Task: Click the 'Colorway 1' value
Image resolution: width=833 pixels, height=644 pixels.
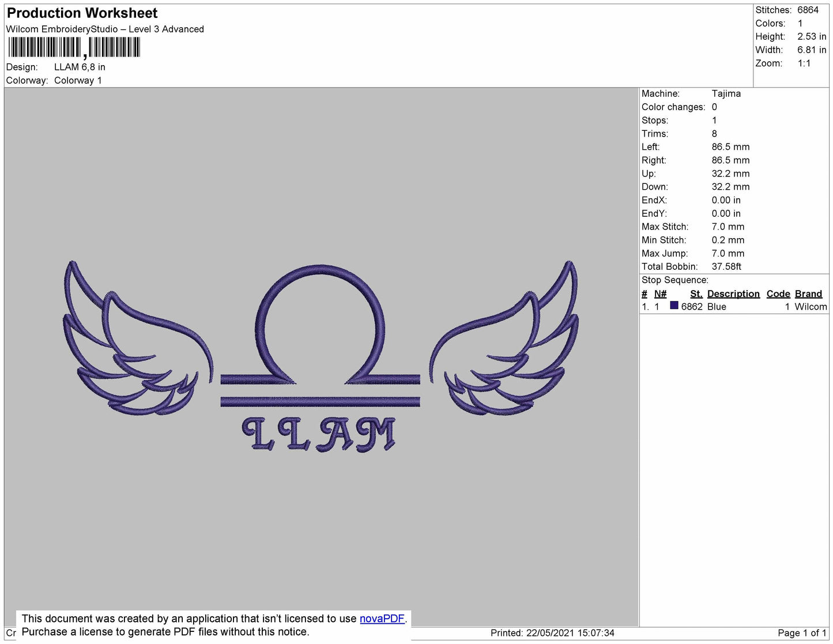Action: pyautogui.click(x=78, y=80)
